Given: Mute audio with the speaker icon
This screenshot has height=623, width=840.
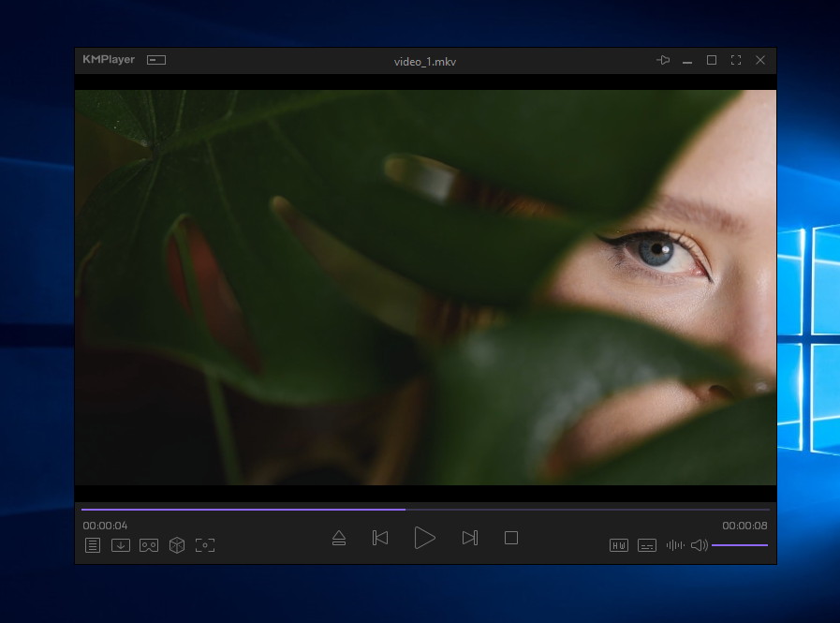Looking at the screenshot, I should coord(699,545).
